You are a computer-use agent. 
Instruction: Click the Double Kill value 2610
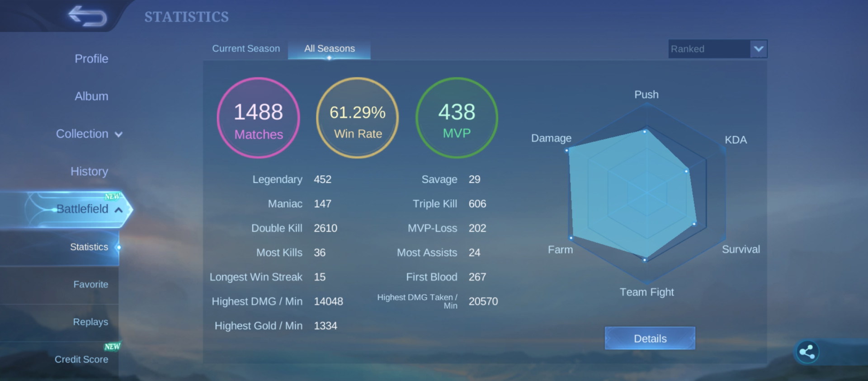325,228
